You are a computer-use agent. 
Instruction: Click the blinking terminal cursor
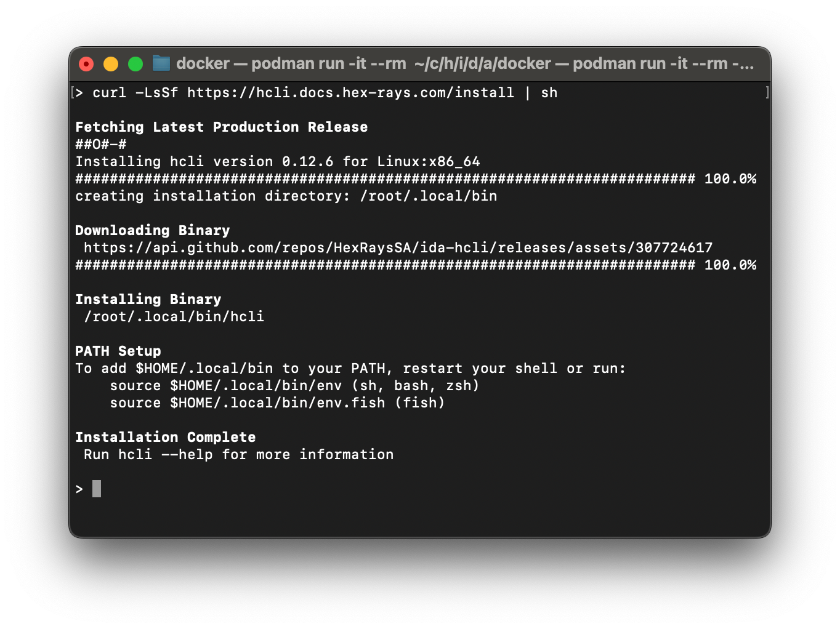point(97,488)
